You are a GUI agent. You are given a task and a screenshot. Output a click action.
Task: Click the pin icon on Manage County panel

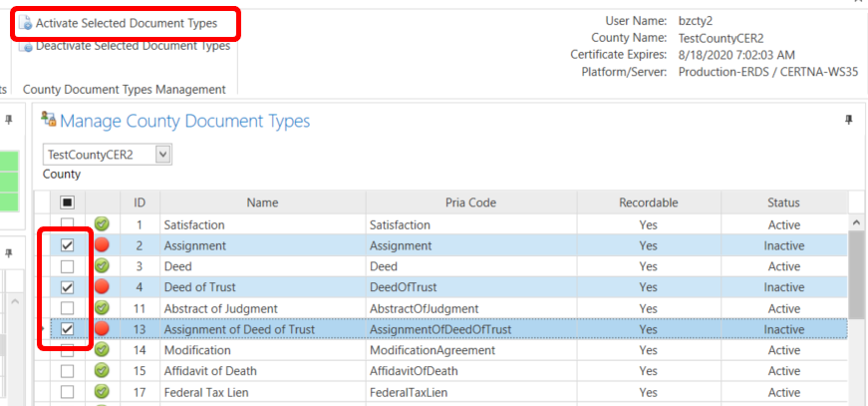click(848, 120)
